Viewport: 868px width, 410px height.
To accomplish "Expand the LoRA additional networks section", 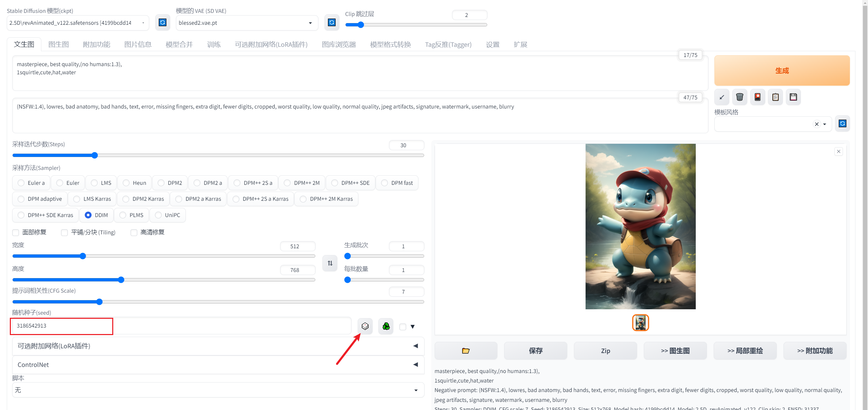I will (x=218, y=346).
